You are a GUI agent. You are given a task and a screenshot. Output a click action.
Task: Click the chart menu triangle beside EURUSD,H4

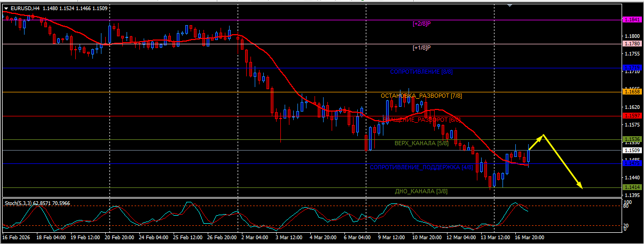point(6,9)
